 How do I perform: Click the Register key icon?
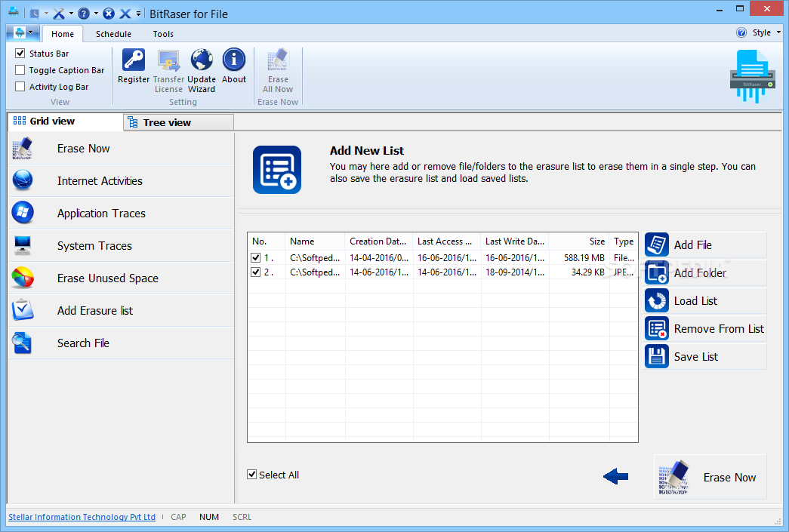(x=134, y=60)
